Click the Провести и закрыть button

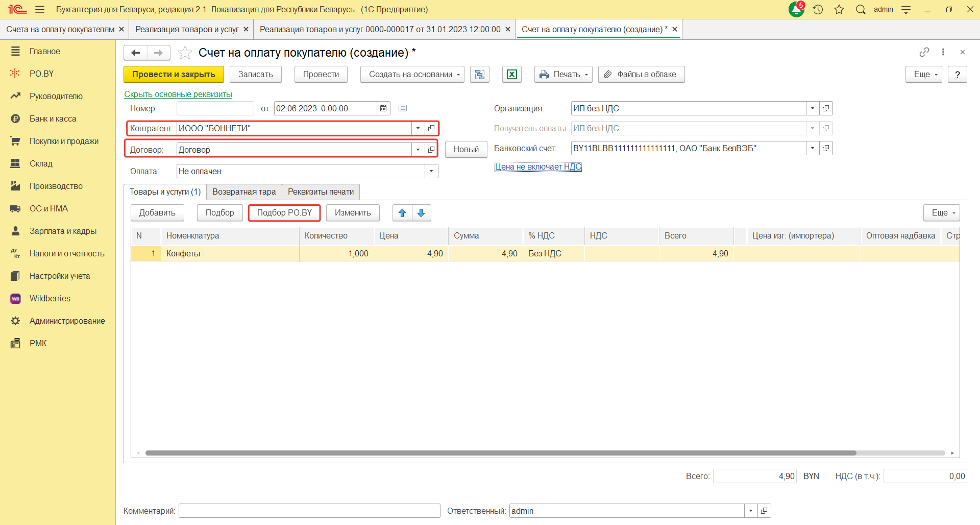(x=174, y=75)
